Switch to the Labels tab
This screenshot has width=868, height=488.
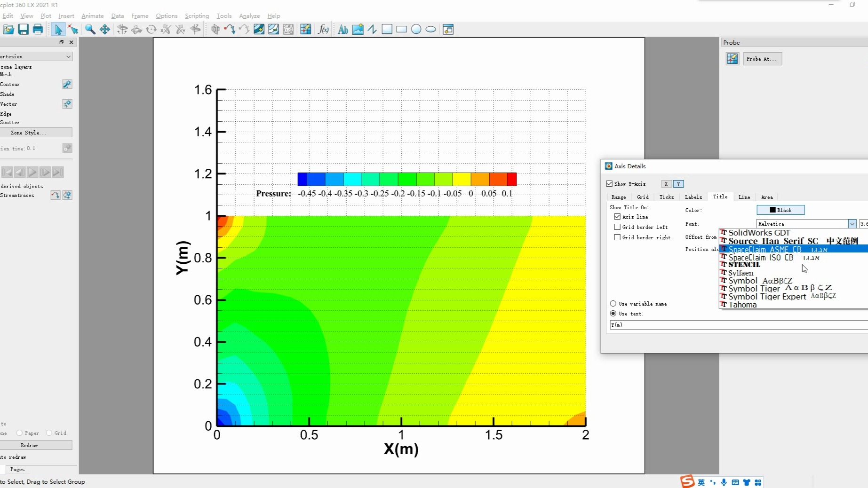[693, 197]
